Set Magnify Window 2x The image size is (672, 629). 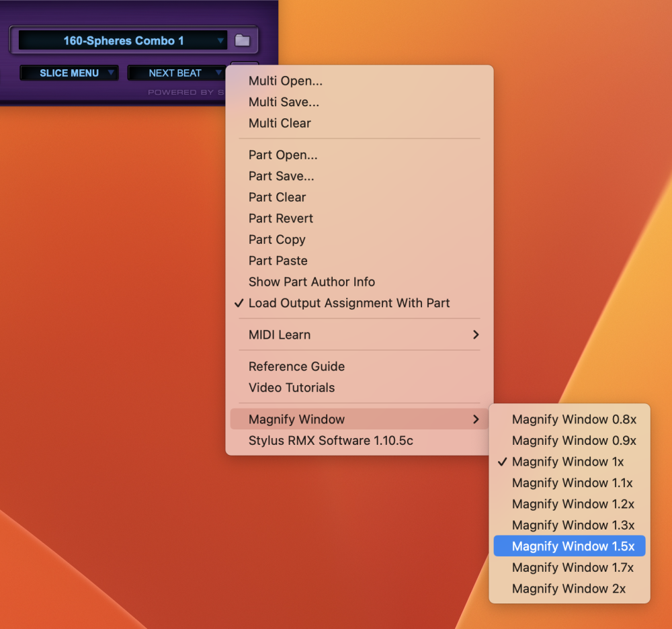tap(569, 589)
